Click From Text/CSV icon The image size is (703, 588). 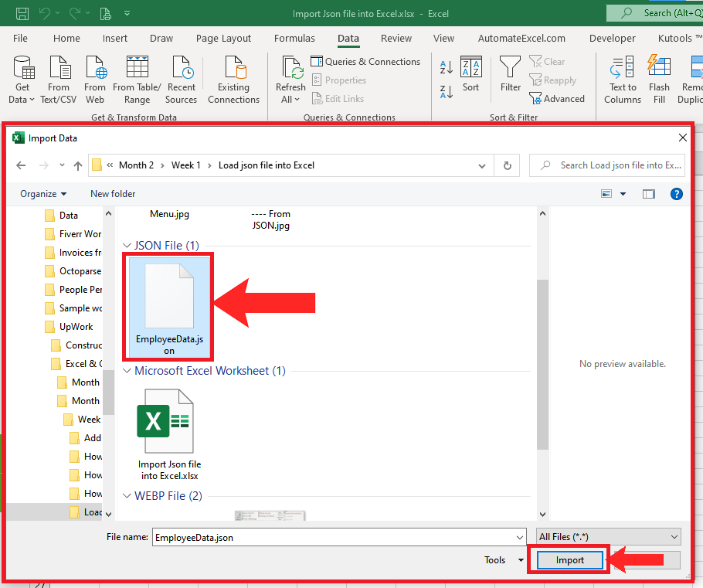pos(59,80)
